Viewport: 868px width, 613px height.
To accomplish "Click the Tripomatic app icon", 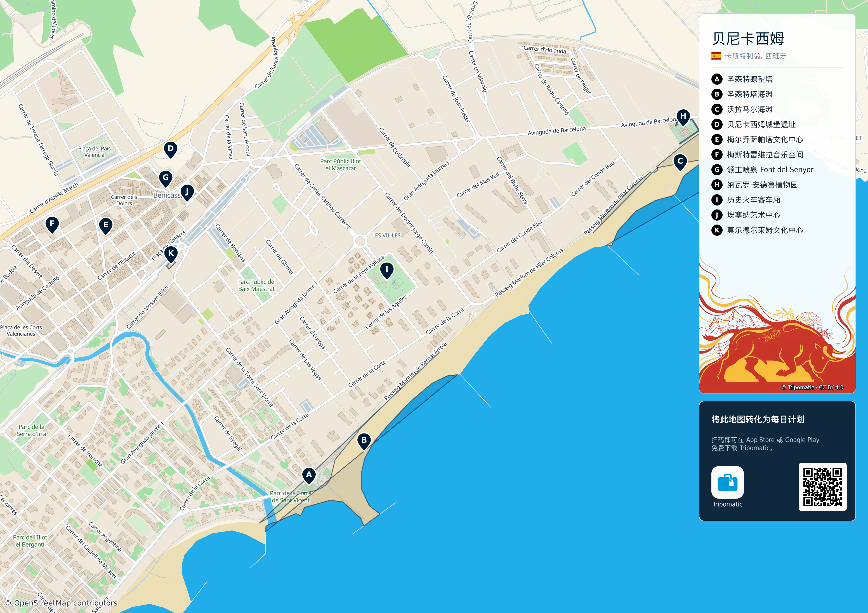I will tap(727, 482).
